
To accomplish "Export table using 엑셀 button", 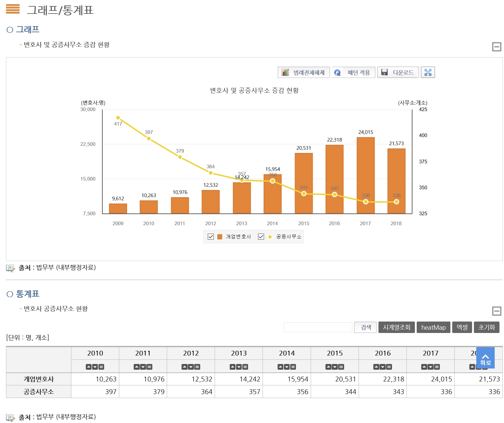I will pyautogui.click(x=462, y=327).
